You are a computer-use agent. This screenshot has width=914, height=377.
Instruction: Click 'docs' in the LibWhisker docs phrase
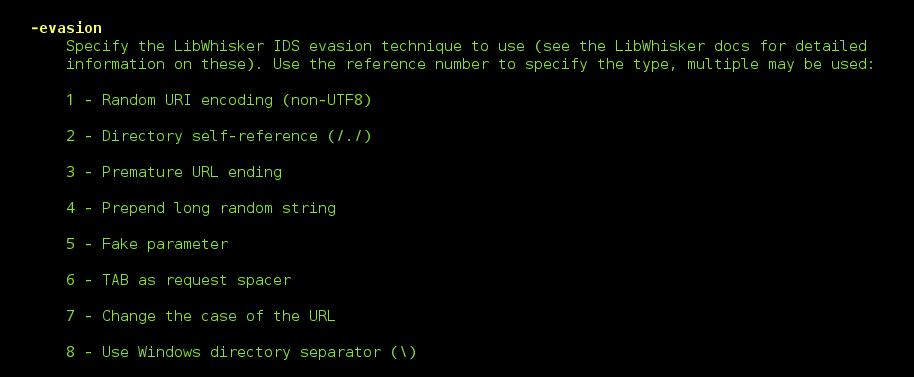pyautogui.click(x=732, y=46)
